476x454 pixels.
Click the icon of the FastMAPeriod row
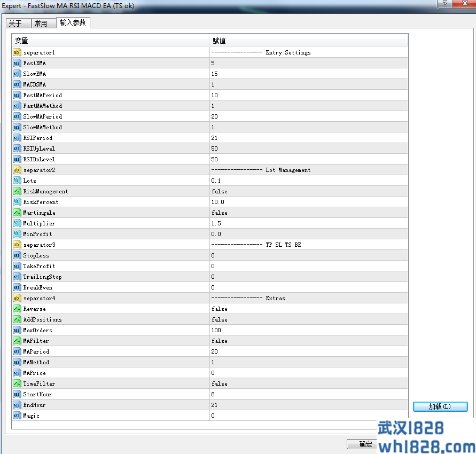pos(17,95)
